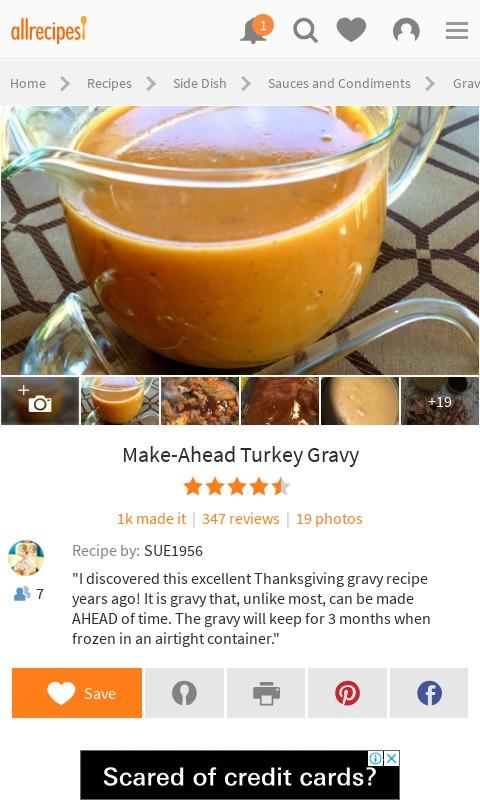The height and width of the screenshot is (800, 480).
Task: Save the recipe with orange button
Action: click(x=77, y=693)
